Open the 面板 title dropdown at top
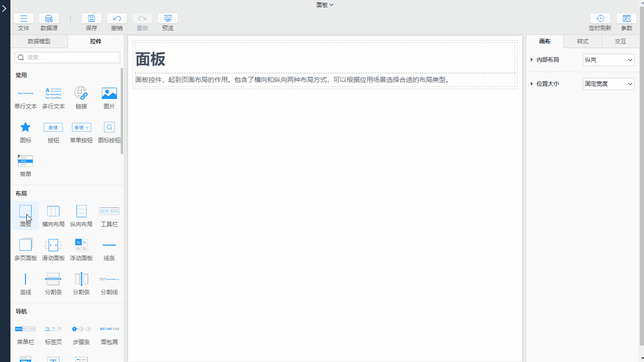Image resolution: width=644 pixels, height=362 pixels. [x=325, y=5]
